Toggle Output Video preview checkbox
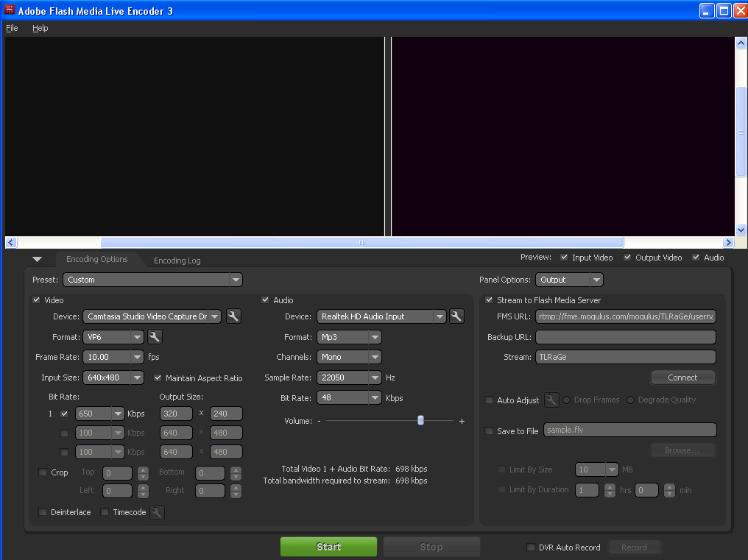748x560 pixels. tap(627, 257)
